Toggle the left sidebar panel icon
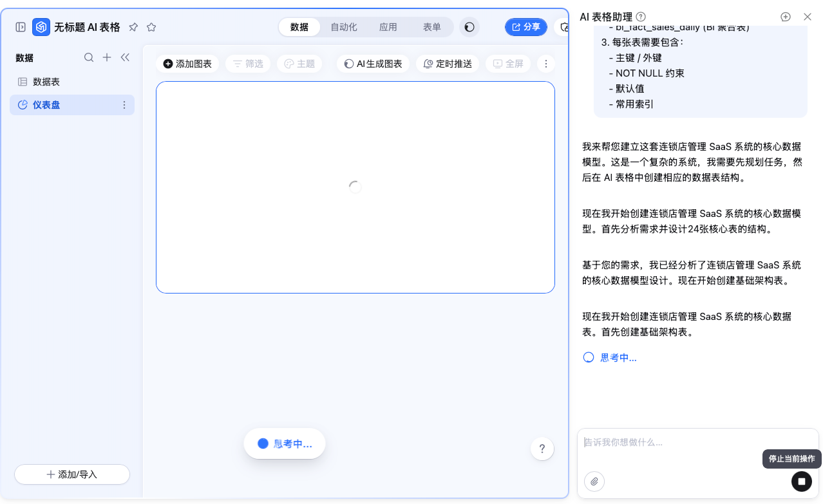 21,27
